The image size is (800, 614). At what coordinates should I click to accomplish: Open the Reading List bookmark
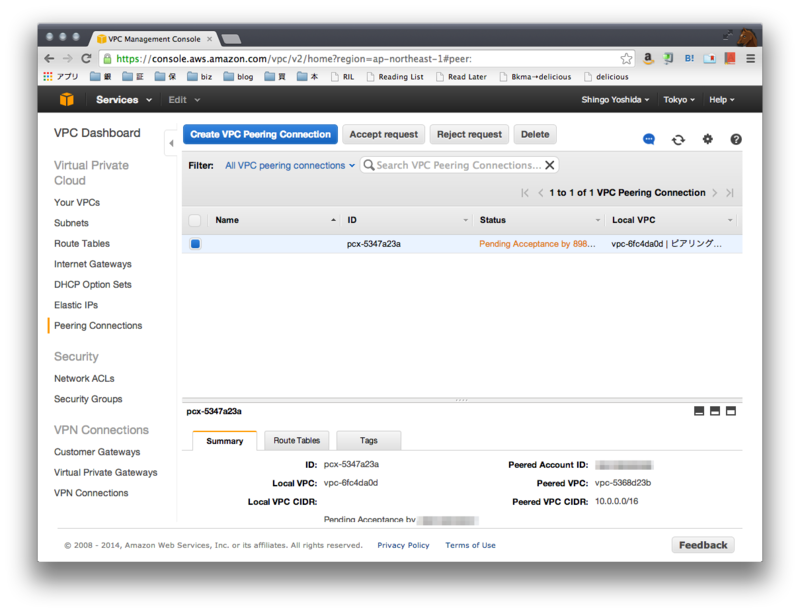coord(395,77)
